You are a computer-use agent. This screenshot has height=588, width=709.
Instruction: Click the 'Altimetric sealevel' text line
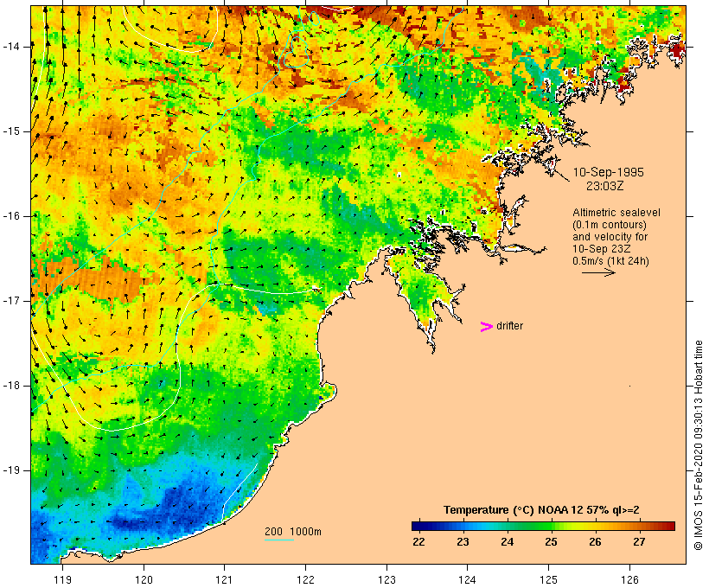616,213
